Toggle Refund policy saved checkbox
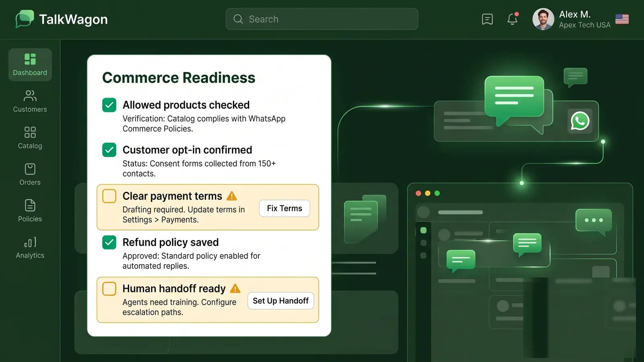The width and height of the screenshot is (644, 362). 109,243
